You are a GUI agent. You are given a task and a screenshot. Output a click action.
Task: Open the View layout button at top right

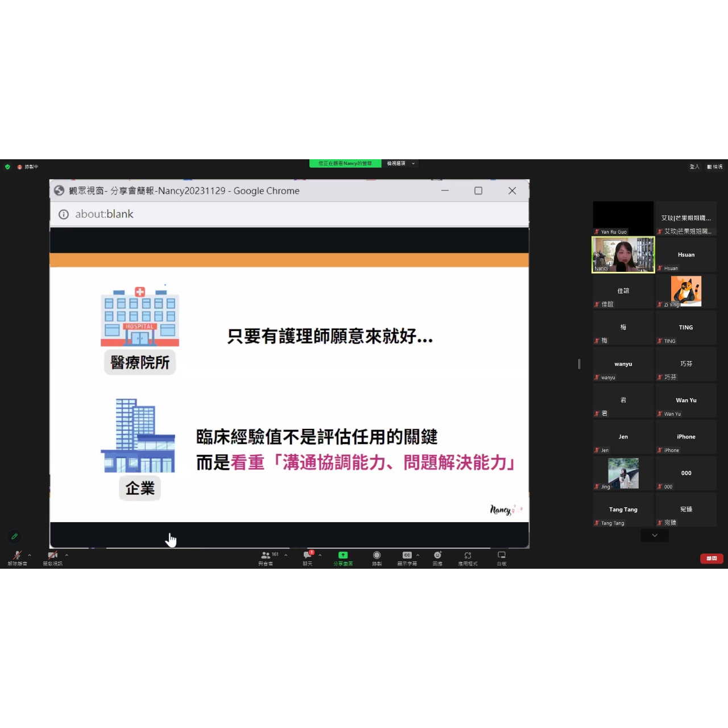(715, 167)
